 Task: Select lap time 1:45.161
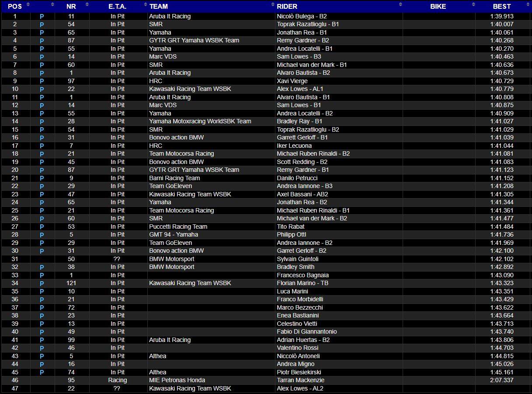tap(502, 373)
